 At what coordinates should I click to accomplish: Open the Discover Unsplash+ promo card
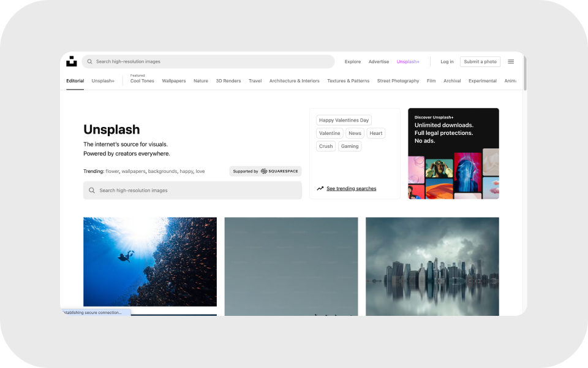point(453,153)
